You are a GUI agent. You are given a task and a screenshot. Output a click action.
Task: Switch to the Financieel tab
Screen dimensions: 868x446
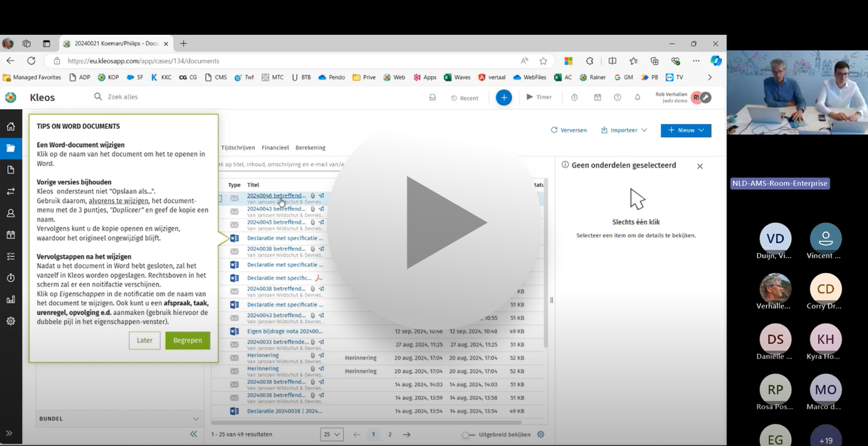coord(275,147)
